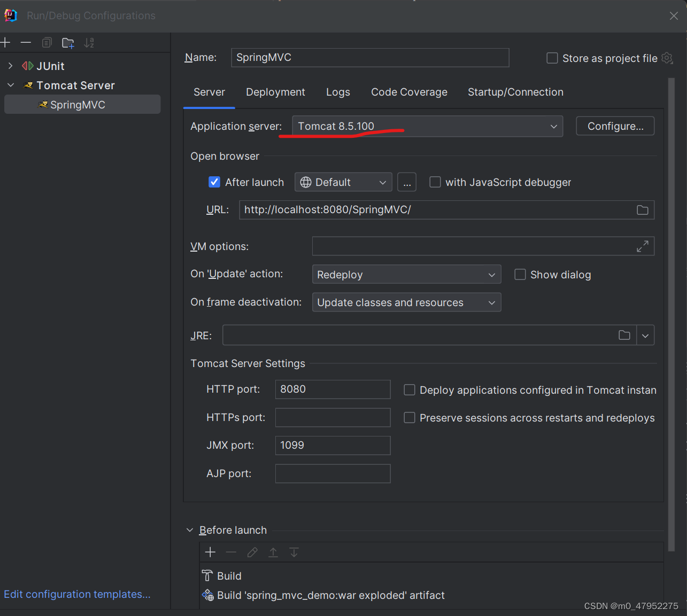Browse for a URL file path
The width and height of the screenshot is (687, 616).
pyautogui.click(x=643, y=209)
